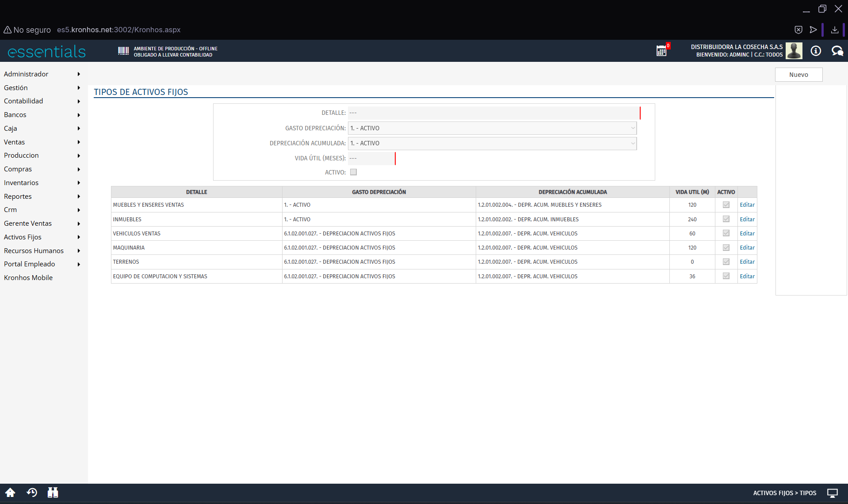The height and width of the screenshot is (504, 848).
Task: Open the calendar notifications icon
Action: pyautogui.click(x=661, y=51)
